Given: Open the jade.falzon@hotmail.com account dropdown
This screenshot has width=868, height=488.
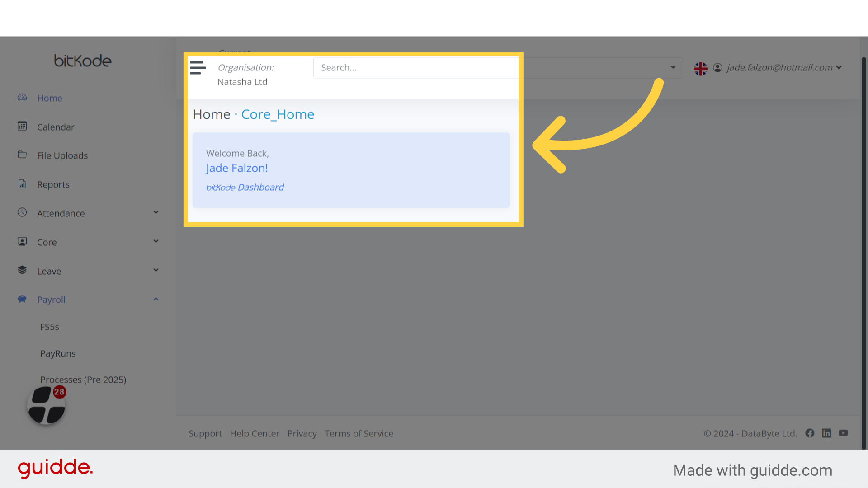Looking at the screenshot, I should [784, 67].
